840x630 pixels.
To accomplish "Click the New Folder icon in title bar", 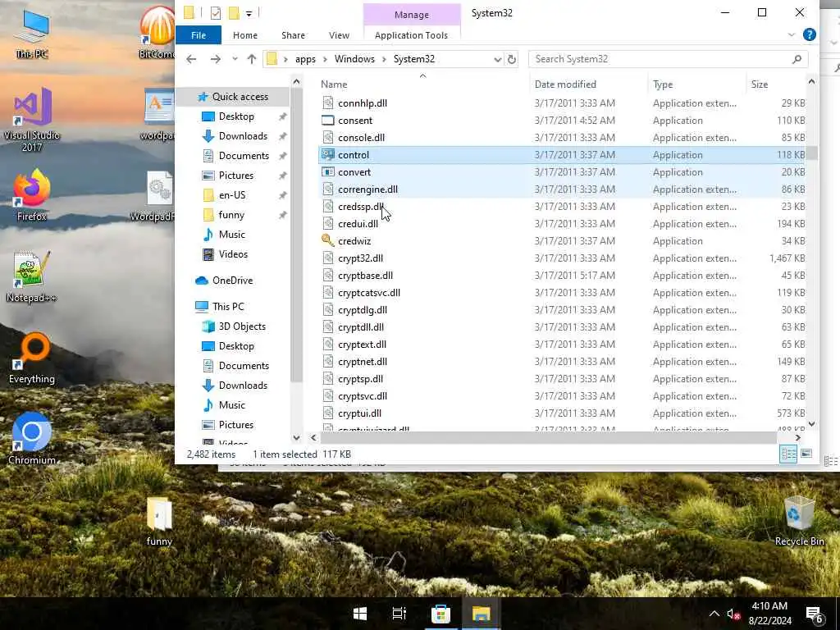I will pyautogui.click(x=234, y=13).
